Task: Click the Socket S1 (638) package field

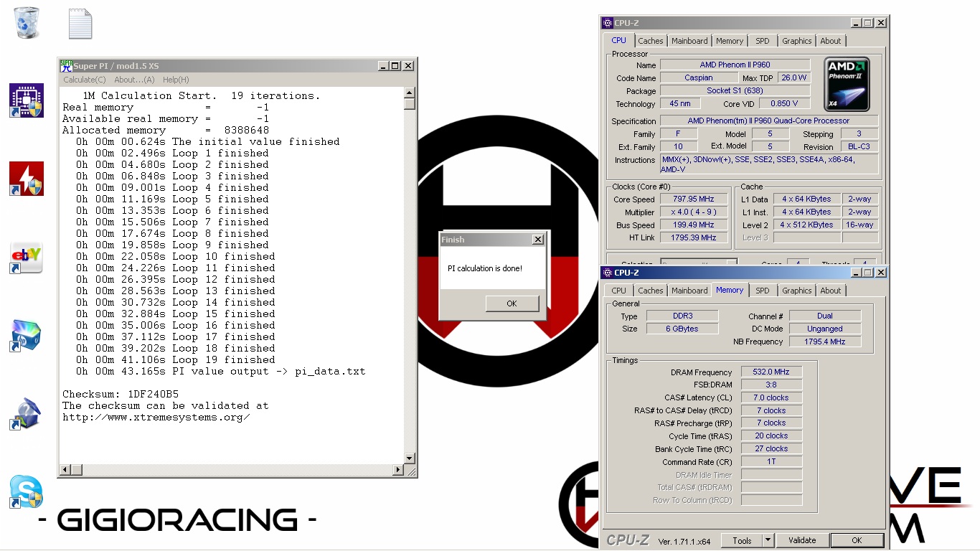Action: [735, 90]
